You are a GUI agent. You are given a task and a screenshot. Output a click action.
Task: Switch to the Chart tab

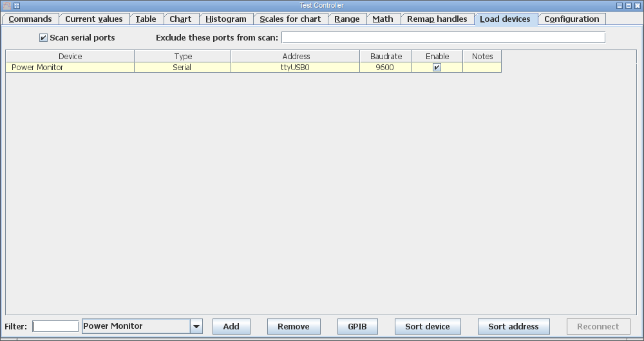pyautogui.click(x=181, y=19)
